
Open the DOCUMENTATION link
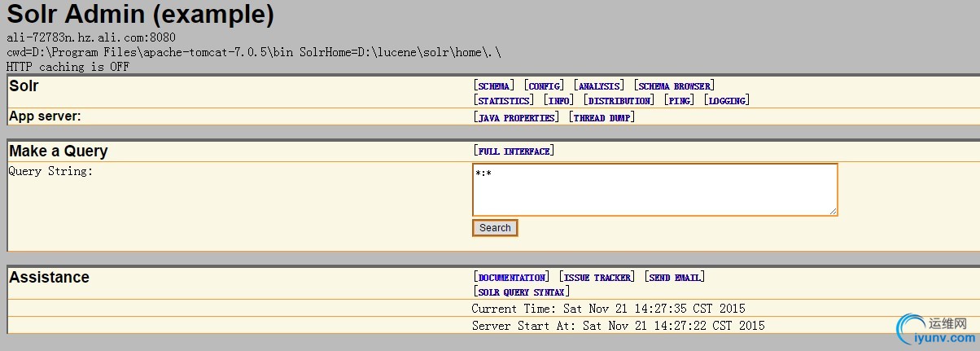click(x=511, y=277)
